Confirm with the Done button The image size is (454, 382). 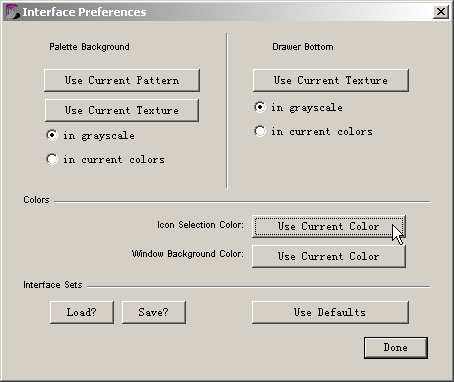tap(396, 348)
